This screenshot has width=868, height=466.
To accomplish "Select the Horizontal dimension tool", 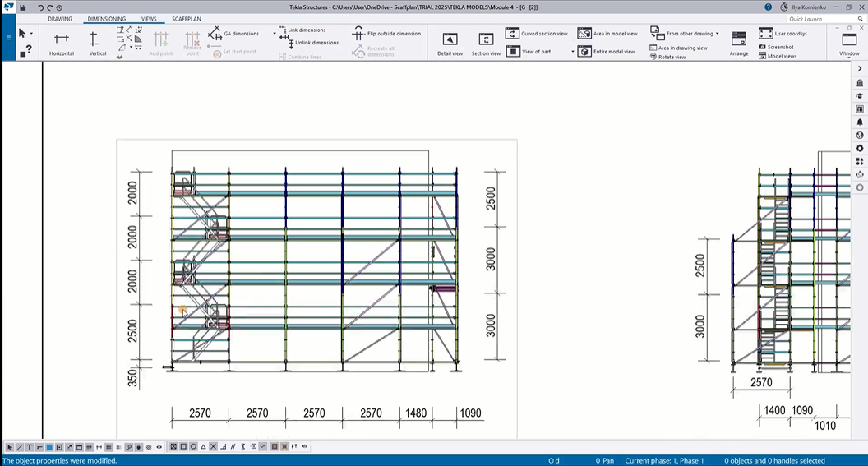I will (x=62, y=44).
